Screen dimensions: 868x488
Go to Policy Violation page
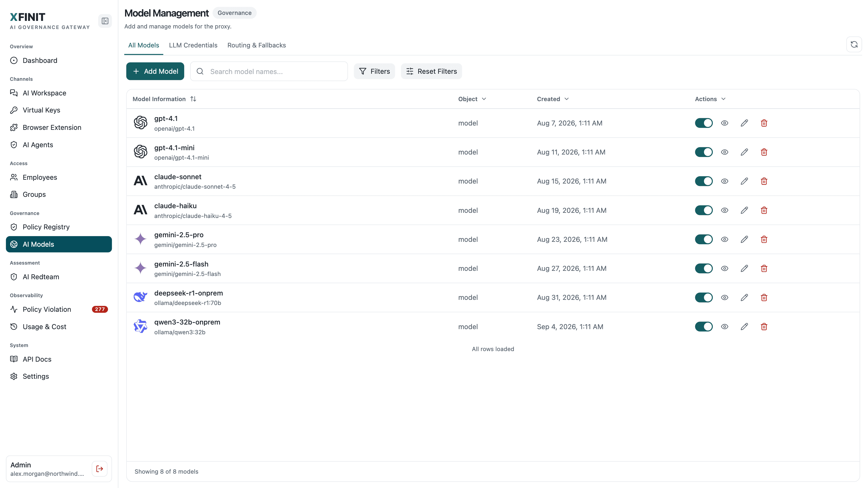pyautogui.click(x=59, y=310)
